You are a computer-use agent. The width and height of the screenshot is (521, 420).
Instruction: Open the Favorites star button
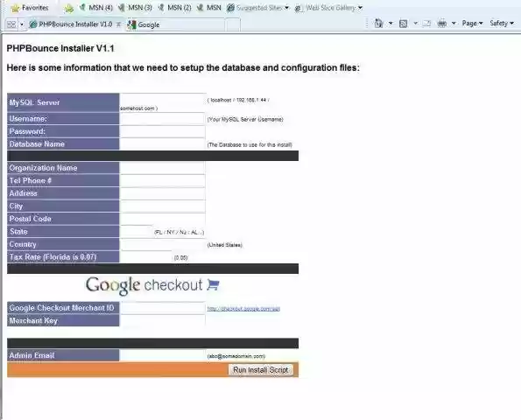point(29,8)
